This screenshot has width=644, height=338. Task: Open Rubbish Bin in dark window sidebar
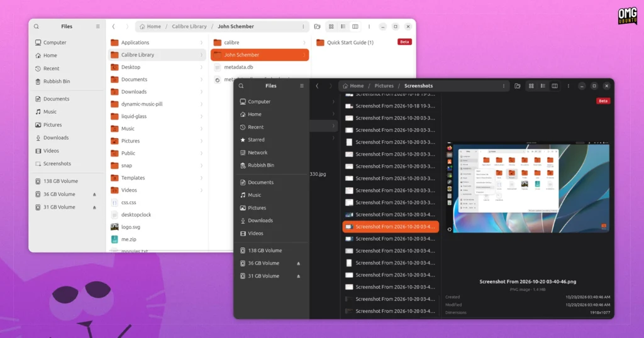(x=257, y=165)
